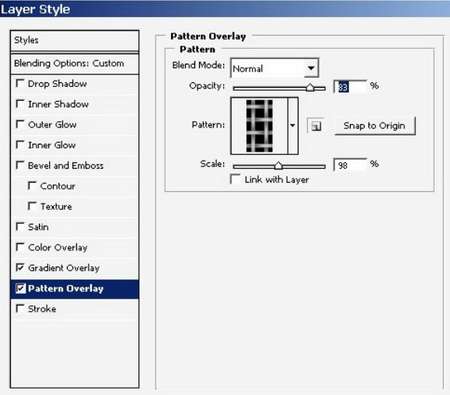
Task: Enable the Contour checkbox
Action: click(32, 185)
